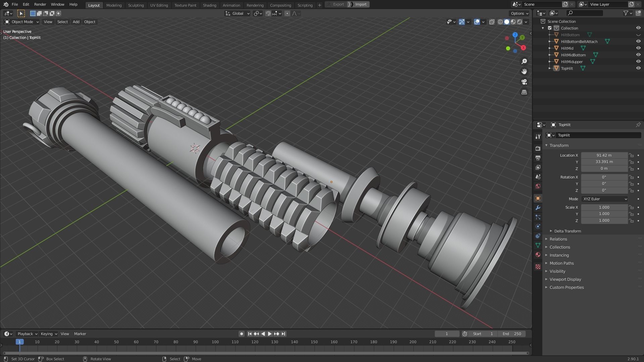Click the zoom magnifier viewport gizmo
Screen dimensions: 644x362
[524, 61]
